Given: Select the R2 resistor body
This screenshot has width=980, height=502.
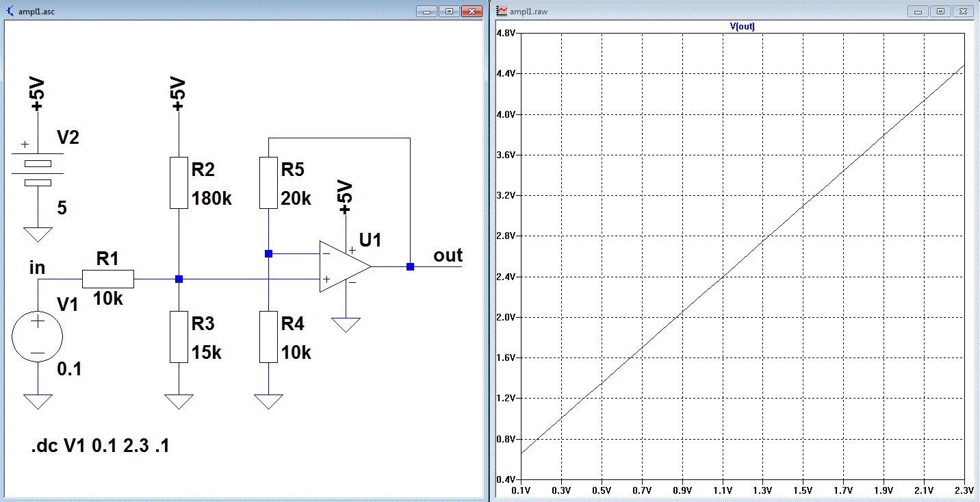Looking at the screenshot, I should [178, 182].
